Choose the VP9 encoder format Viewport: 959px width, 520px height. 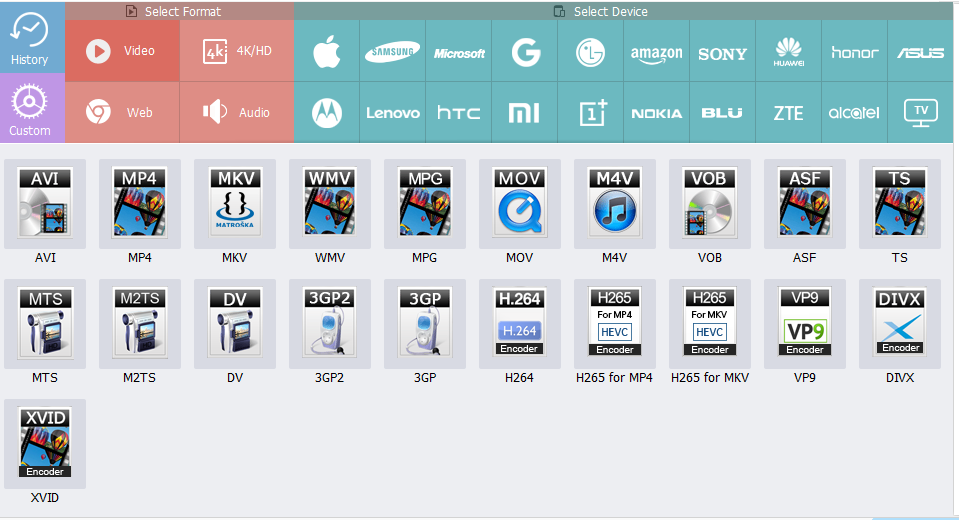pos(805,324)
